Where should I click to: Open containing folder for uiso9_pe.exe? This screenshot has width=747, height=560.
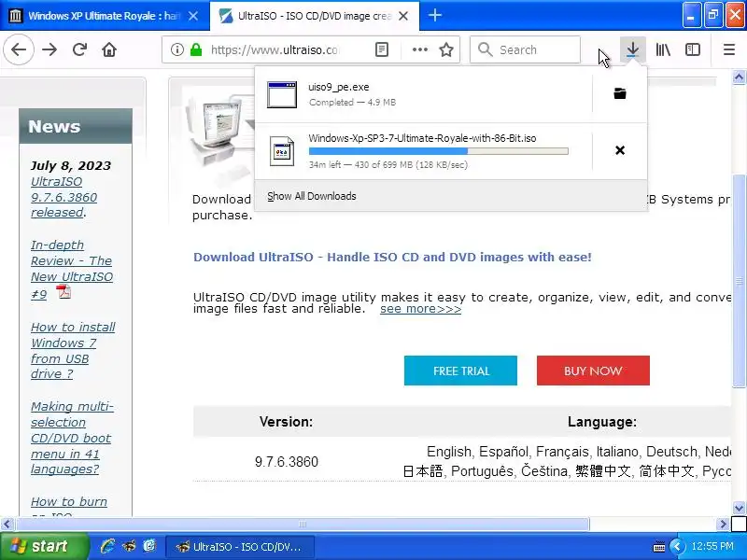[620, 94]
